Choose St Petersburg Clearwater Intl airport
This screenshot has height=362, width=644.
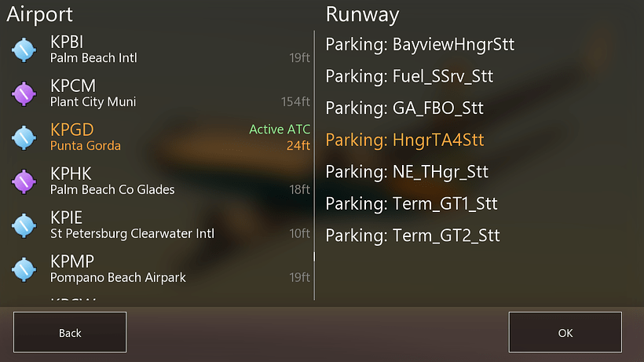157,225
